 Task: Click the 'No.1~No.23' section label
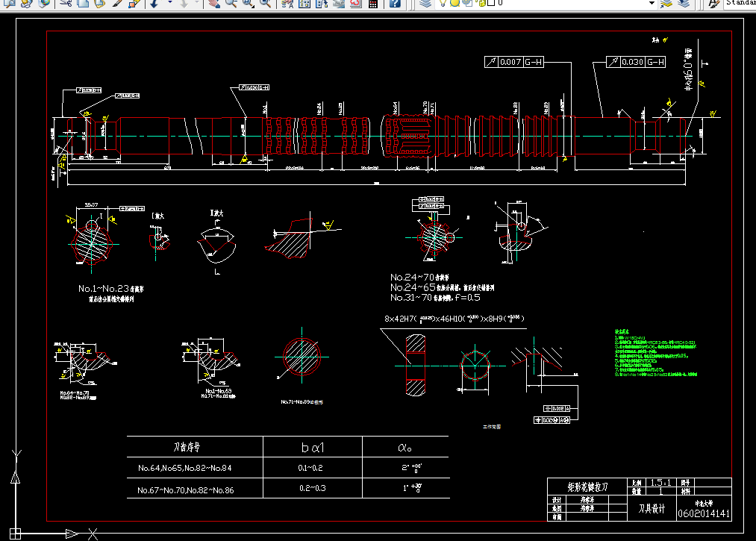[x=111, y=288]
